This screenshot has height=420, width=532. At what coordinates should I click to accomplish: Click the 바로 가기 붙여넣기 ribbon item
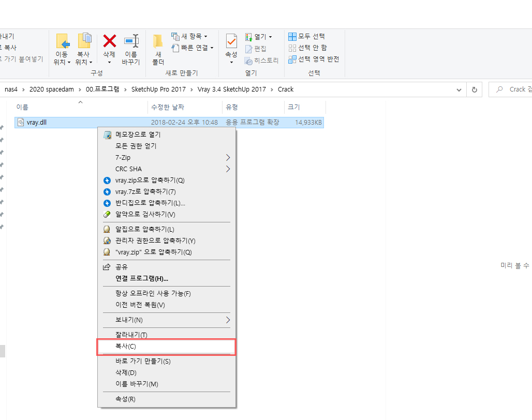click(x=22, y=59)
